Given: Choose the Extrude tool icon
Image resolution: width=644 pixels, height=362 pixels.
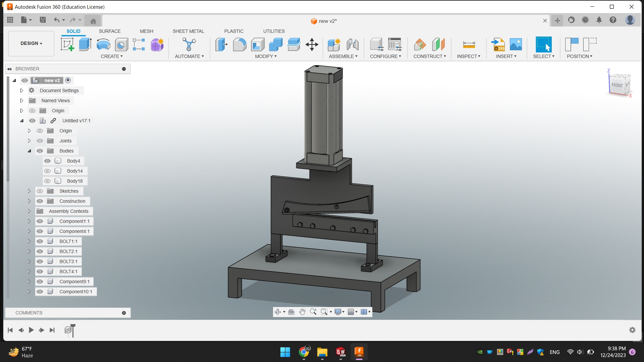Looking at the screenshot, I should (x=85, y=44).
